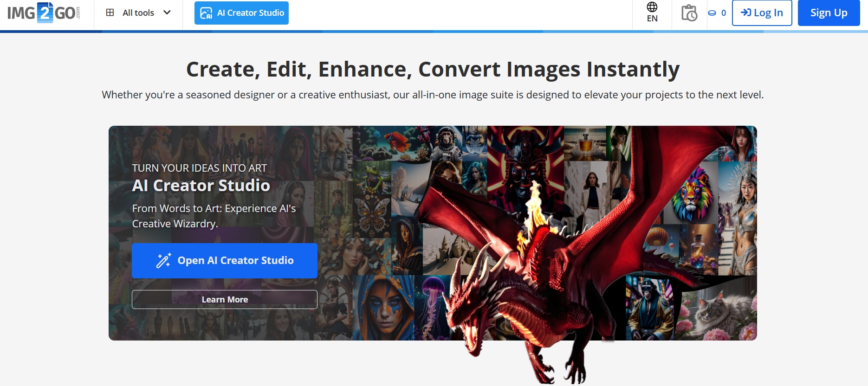
Task: Click the Sign Up button
Action: [x=829, y=13]
